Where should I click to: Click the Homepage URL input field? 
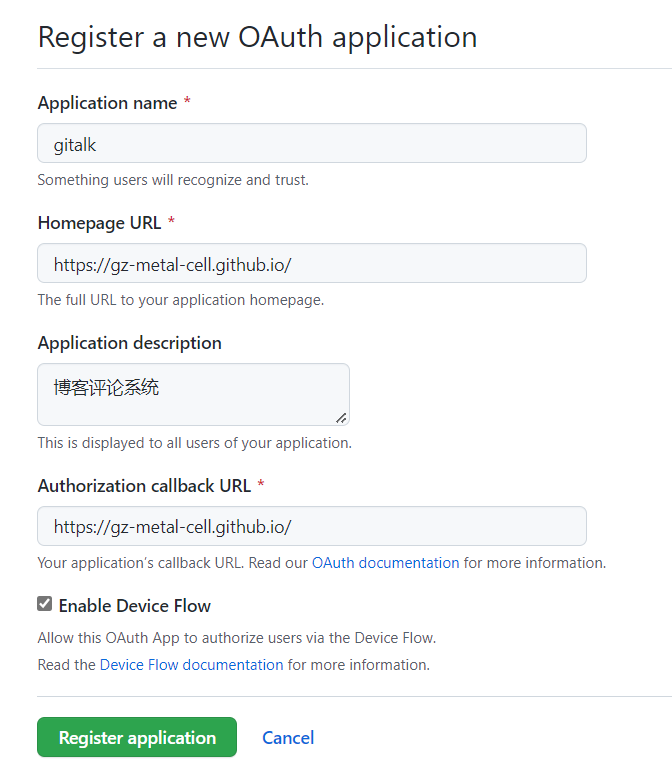[x=312, y=263]
